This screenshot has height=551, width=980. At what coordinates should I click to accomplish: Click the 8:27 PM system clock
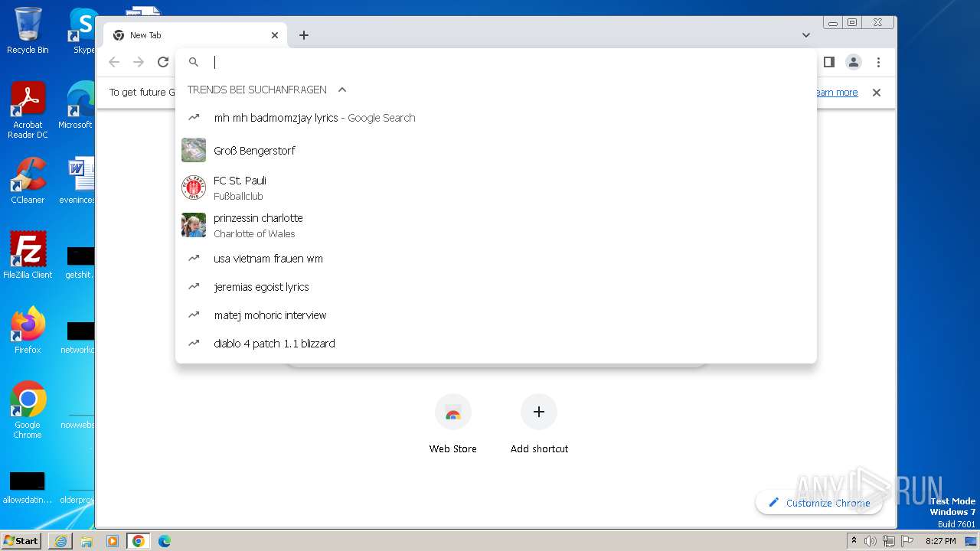coord(941,541)
